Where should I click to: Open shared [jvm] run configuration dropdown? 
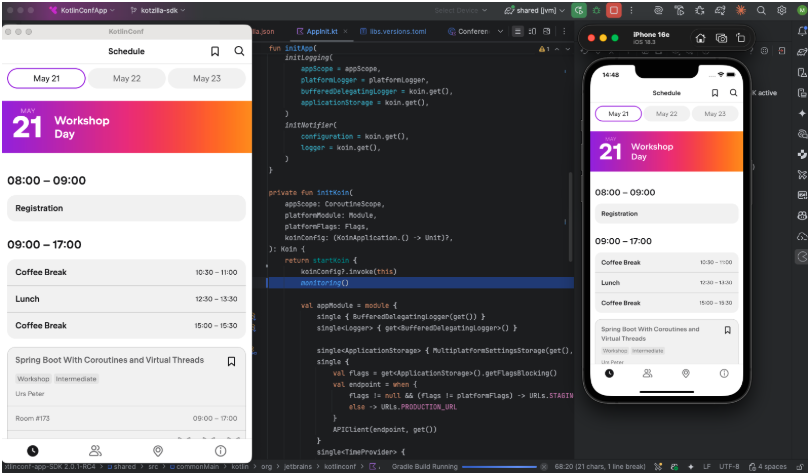[x=534, y=10]
